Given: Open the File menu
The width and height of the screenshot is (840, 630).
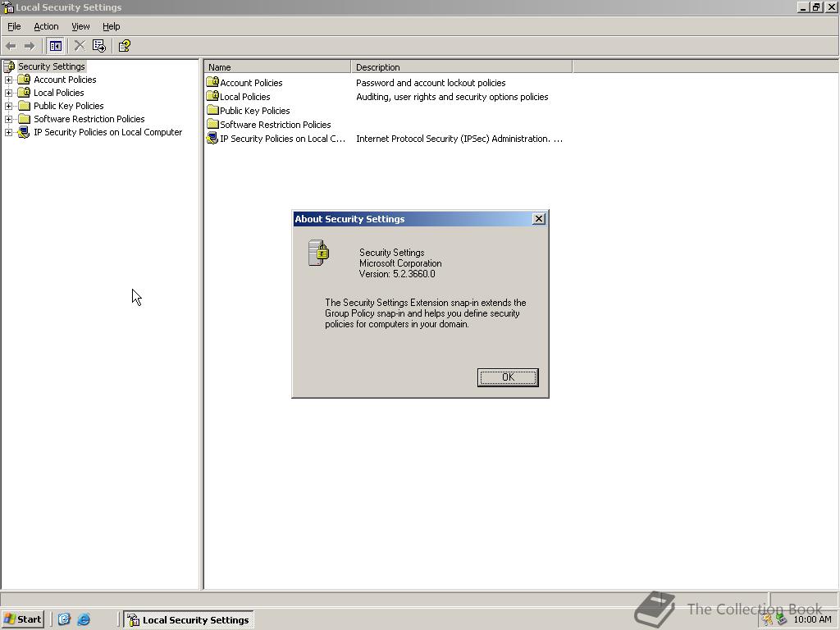Looking at the screenshot, I should click(14, 26).
